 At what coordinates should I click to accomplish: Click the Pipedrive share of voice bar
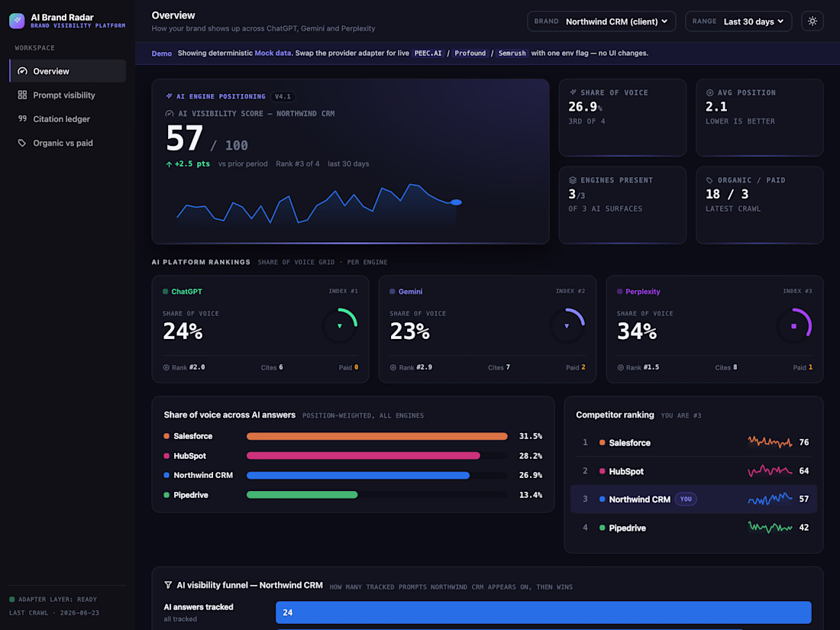302,495
